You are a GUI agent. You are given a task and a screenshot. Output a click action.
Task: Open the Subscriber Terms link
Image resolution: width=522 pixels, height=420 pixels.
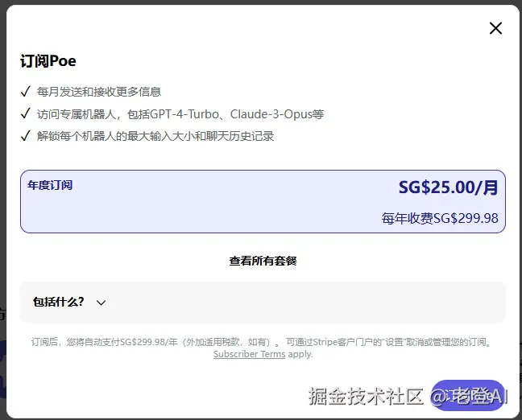(250, 354)
